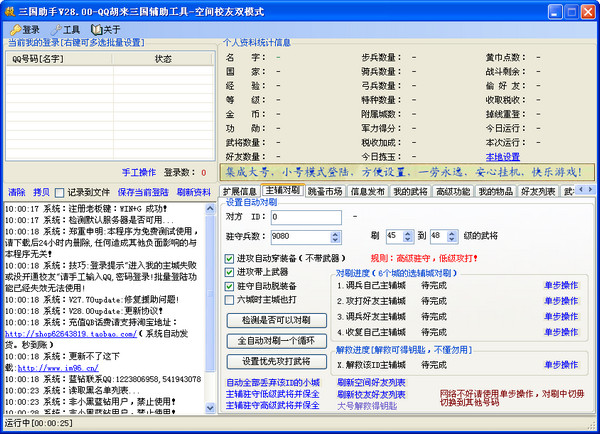Screen dimensions: 600x434
Task: Toggle 驻守自动脱装备 checkbox
Action: (229, 286)
